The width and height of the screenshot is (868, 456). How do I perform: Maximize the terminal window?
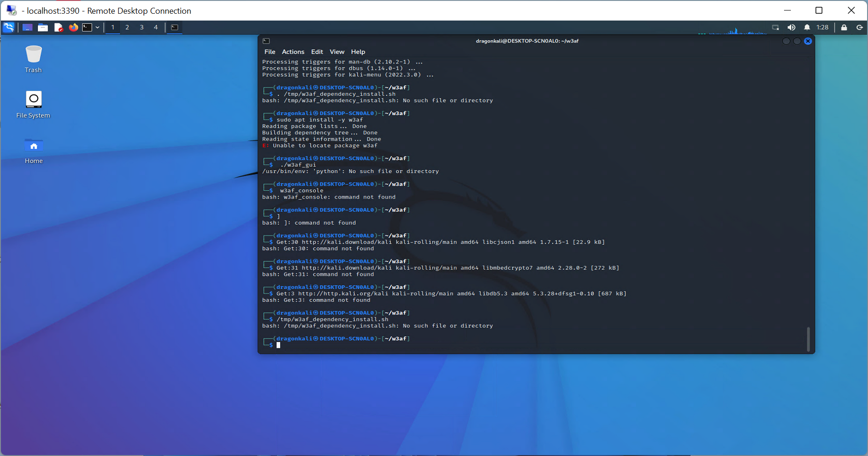click(x=797, y=41)
